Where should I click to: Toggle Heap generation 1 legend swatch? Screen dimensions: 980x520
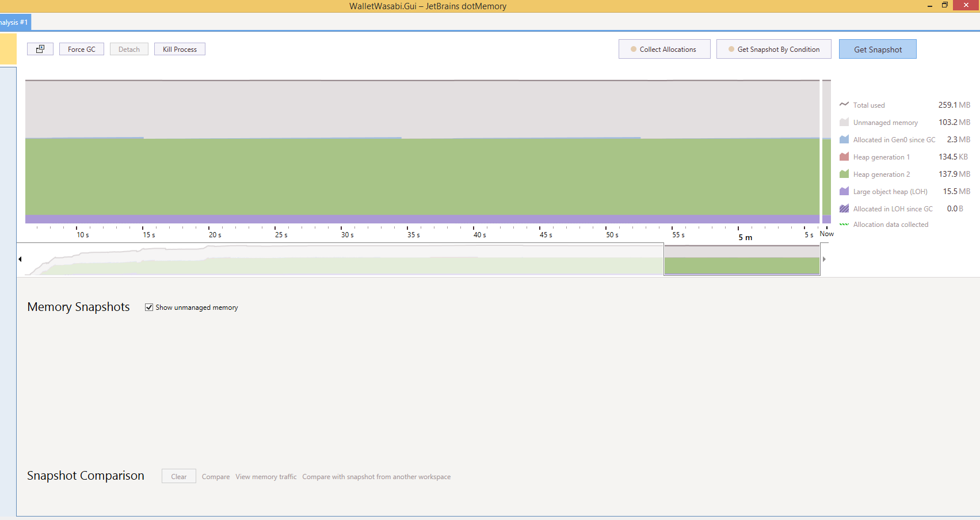844,157
